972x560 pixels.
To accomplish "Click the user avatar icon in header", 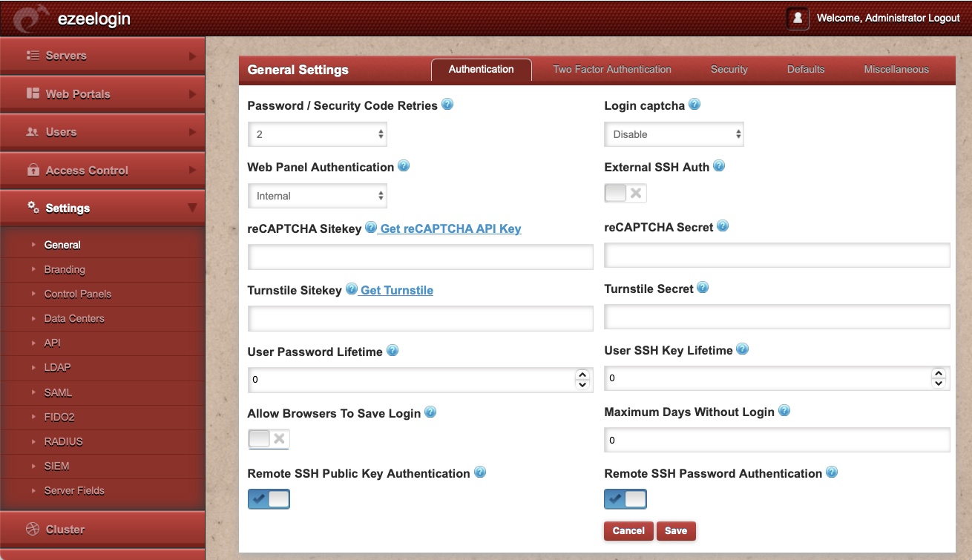I will (x=798, y=18).
